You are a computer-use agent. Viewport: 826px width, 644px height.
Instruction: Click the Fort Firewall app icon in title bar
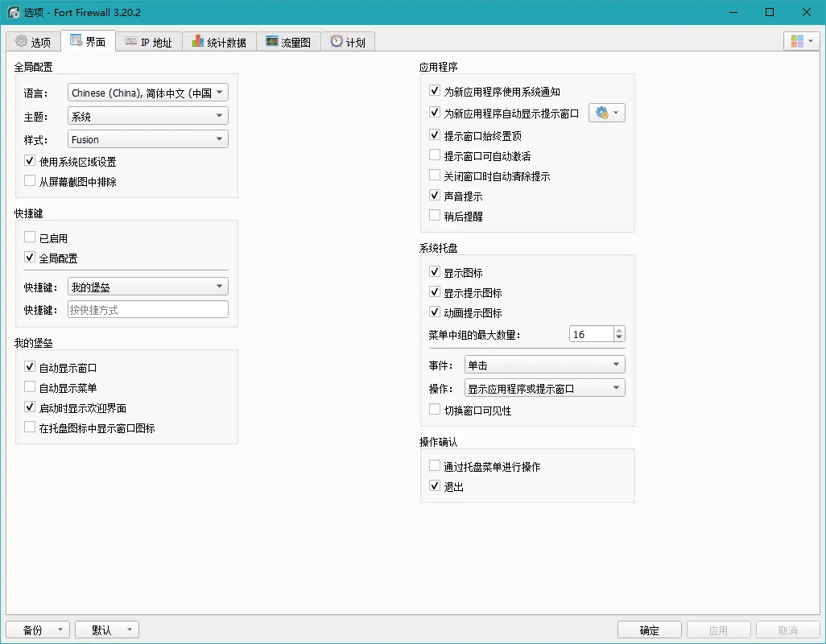pyautogui.click(x=14, y=12)
